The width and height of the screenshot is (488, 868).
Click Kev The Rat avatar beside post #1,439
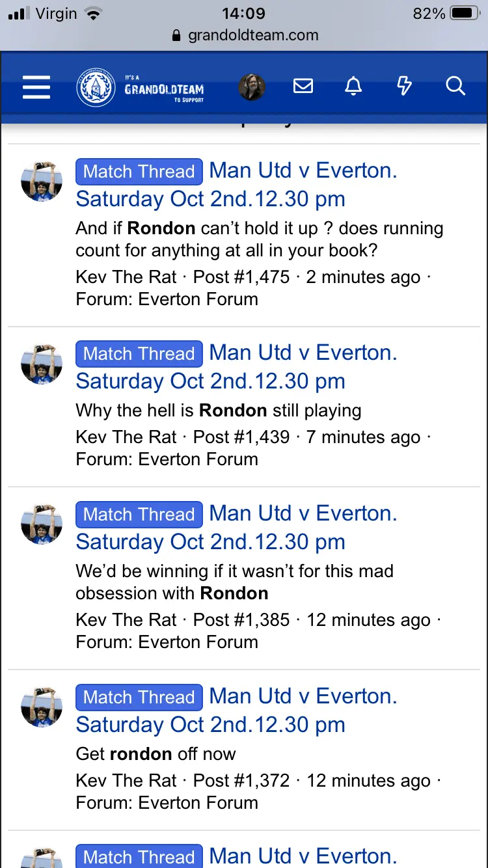pyautogui.click(x=42, y=364)
